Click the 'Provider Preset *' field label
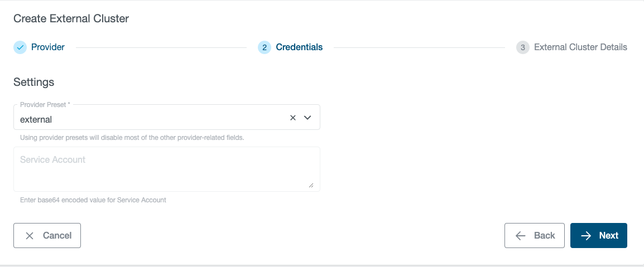Viewport: 644px width, 267px height. (x=49, y=104)
